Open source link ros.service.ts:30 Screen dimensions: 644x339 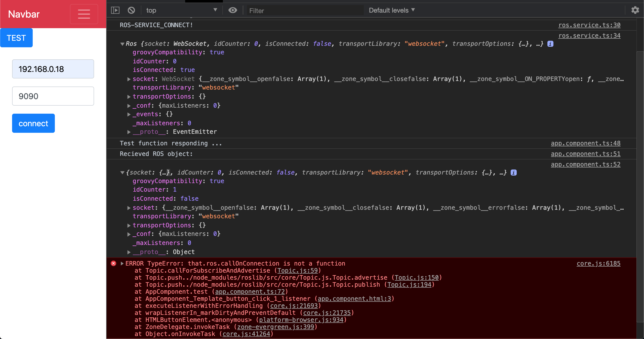pyautogui.click(x=589, y=25)
